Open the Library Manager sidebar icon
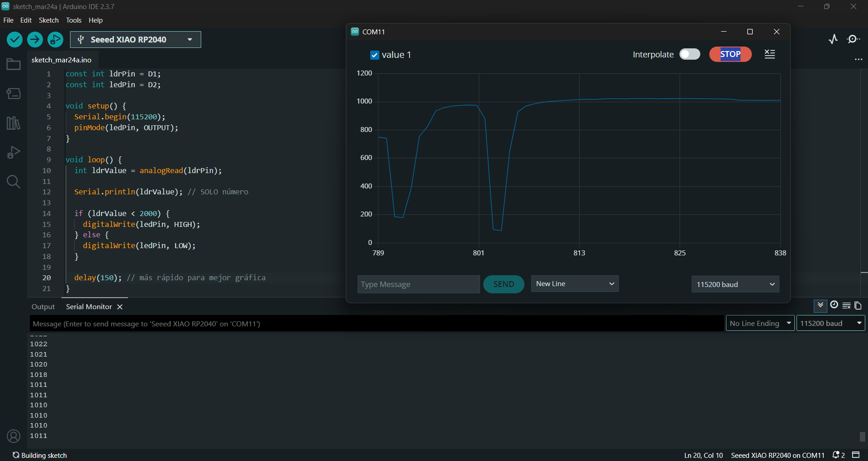Viewport: 868px width, 461px height. 14,123
